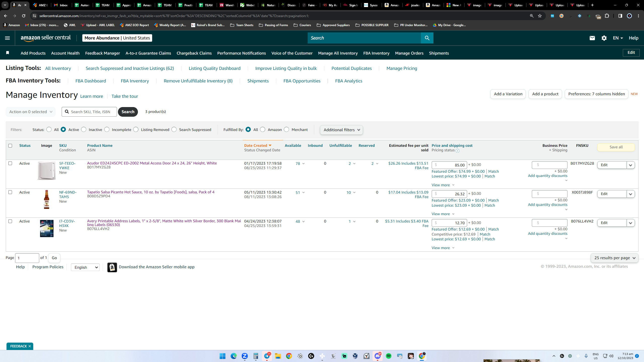Open the Windows Start menu
The width and height of the screenshot is (644, 362).
coord(222,356)
